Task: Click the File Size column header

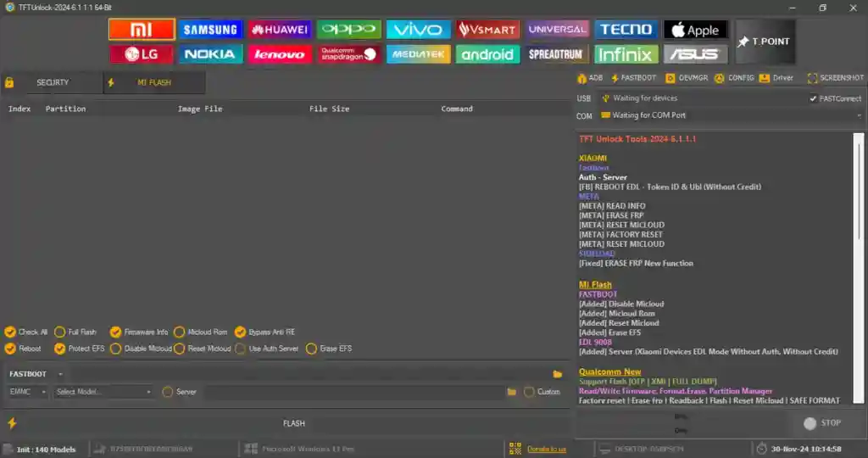Action: pos(330,109)
